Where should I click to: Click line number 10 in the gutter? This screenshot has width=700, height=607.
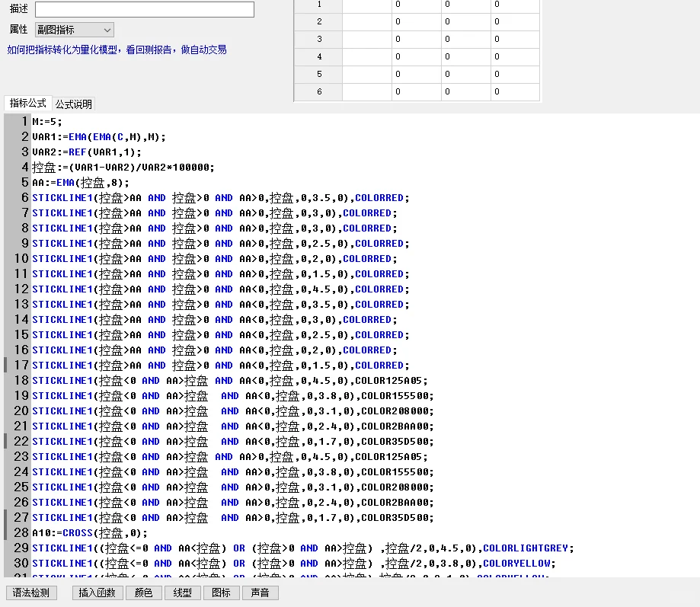(21, 258)
